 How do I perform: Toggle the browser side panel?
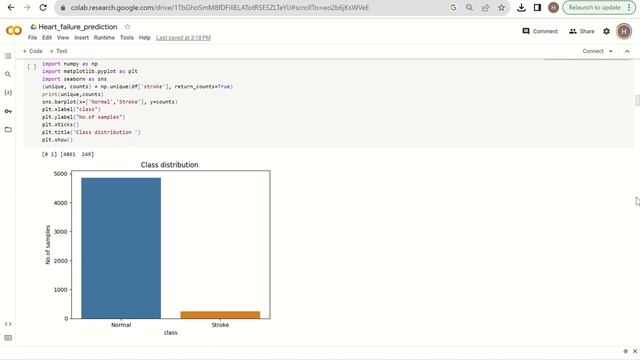tap(537, 8)
